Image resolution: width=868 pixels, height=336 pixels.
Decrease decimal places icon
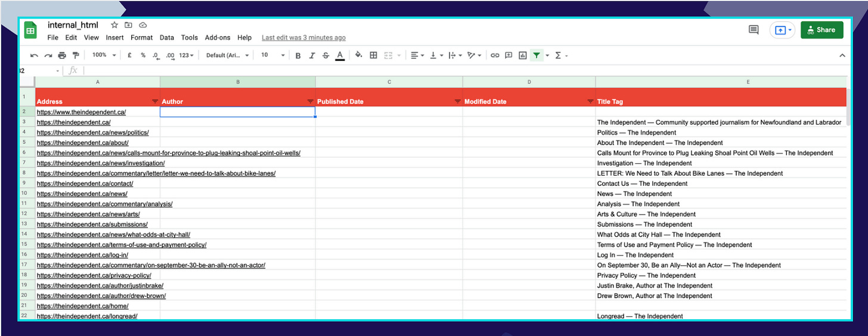tap(156, 55)
